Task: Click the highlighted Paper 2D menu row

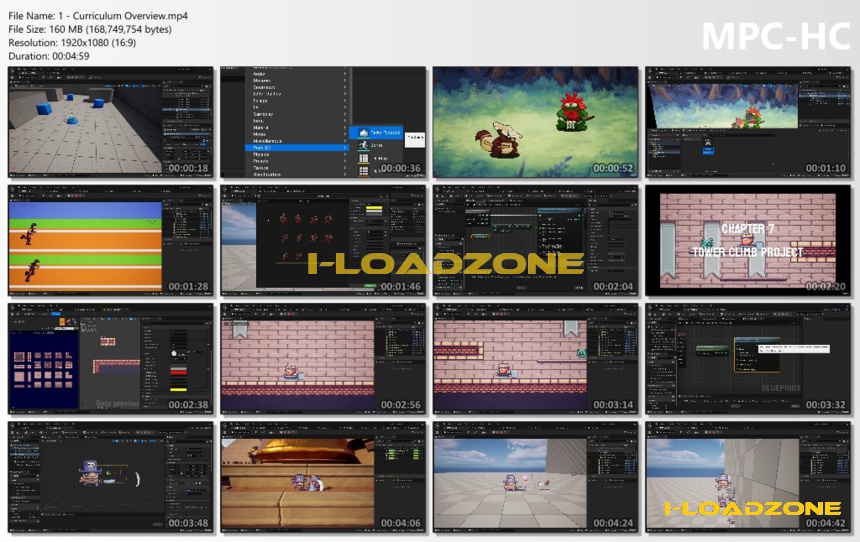Action: coord(297,148)
